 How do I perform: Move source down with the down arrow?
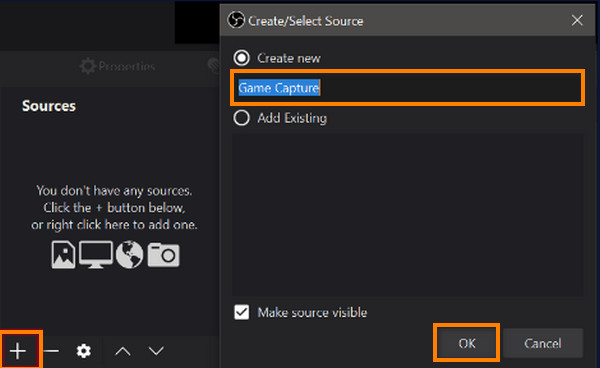[x=156, y=351]
